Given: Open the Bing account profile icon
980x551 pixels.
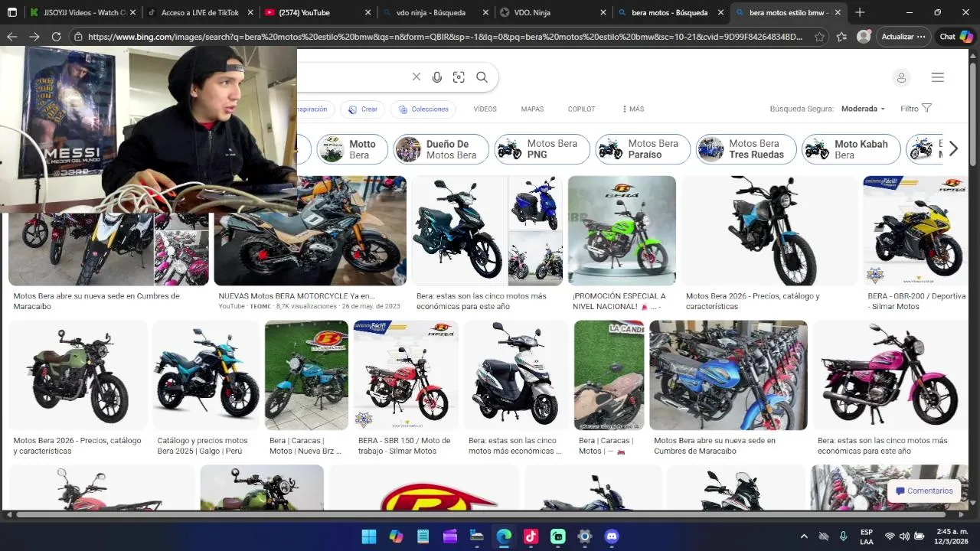Looking at the screenshot, I should (901, 77).
